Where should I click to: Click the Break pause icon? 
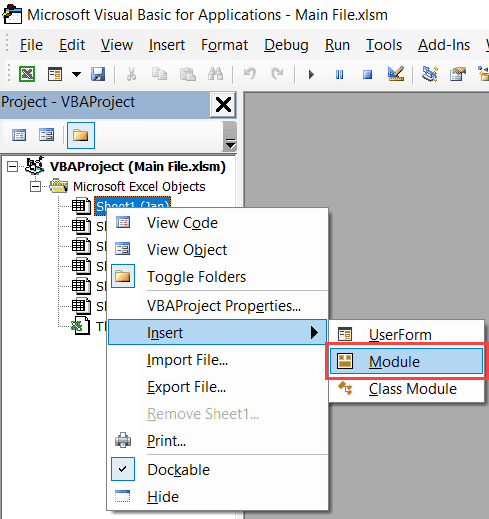[339, 74]
